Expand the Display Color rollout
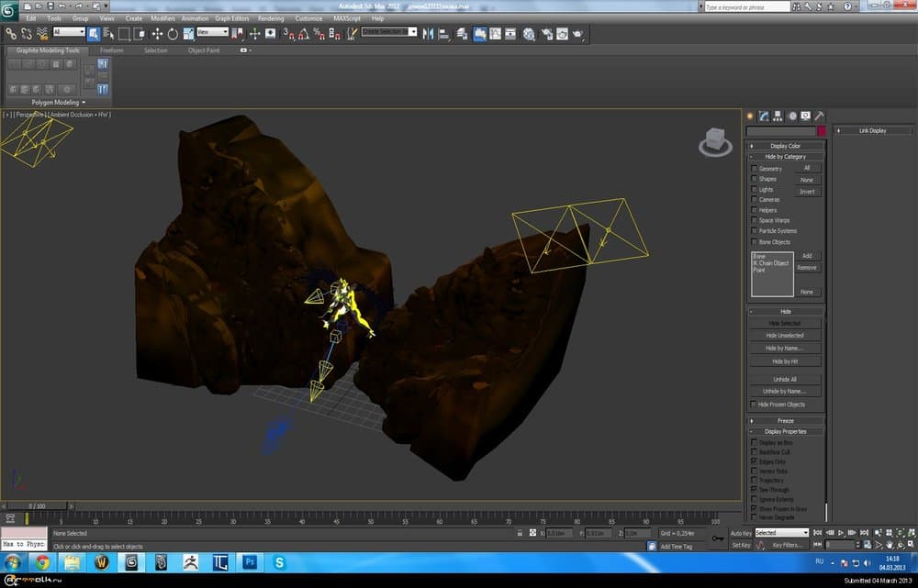Viewport: 918px width, 588px height. (x=785, y=146)
